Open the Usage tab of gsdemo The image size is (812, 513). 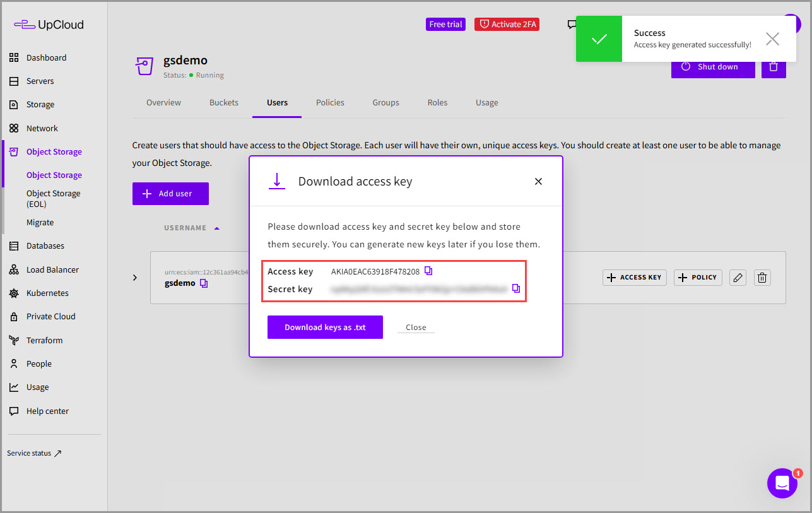(487, 103)
